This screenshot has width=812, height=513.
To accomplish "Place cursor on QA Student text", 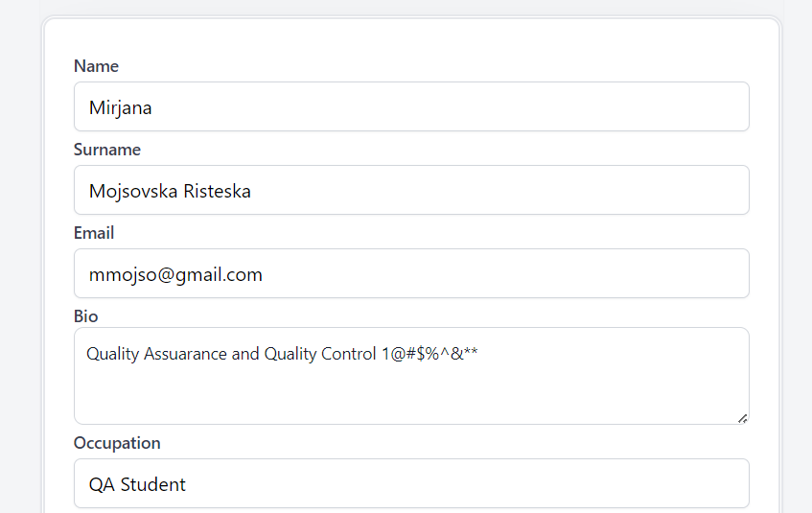I will [137, 484].
